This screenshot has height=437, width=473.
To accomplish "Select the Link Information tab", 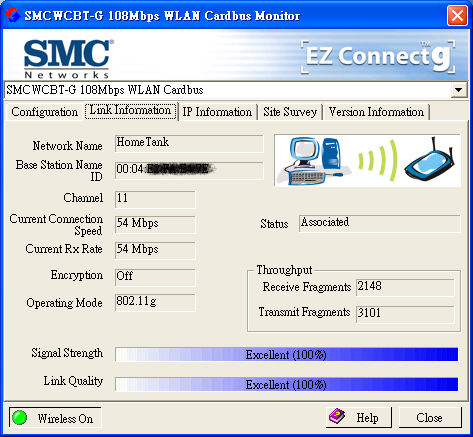I will (130, 110).
